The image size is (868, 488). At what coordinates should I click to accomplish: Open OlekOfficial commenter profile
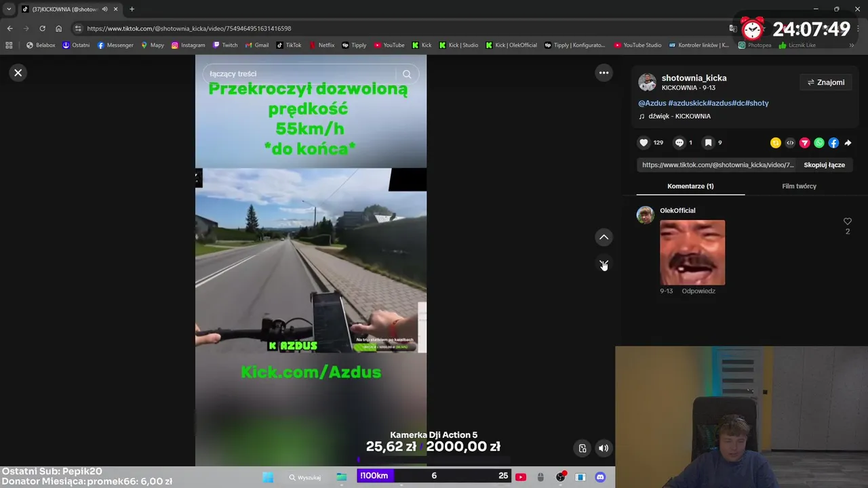(677, 211)
